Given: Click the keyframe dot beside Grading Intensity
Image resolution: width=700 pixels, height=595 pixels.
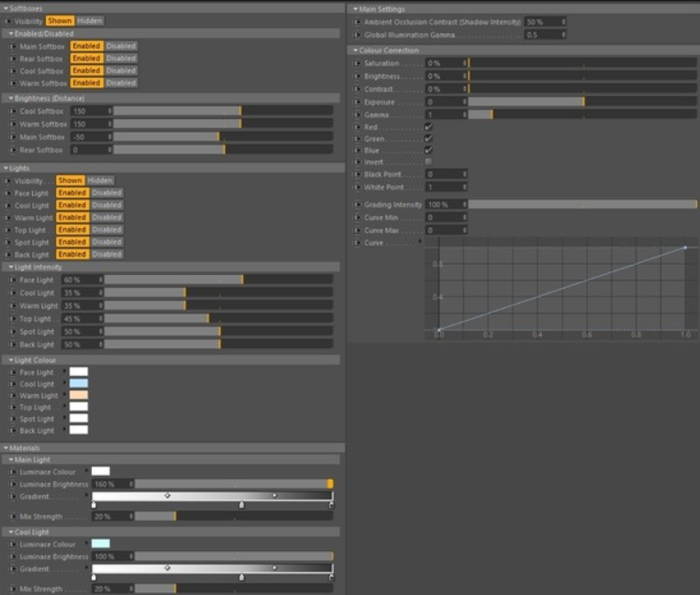Looking at the screenshot, I should pyautogui.click(x=357, y=204).
